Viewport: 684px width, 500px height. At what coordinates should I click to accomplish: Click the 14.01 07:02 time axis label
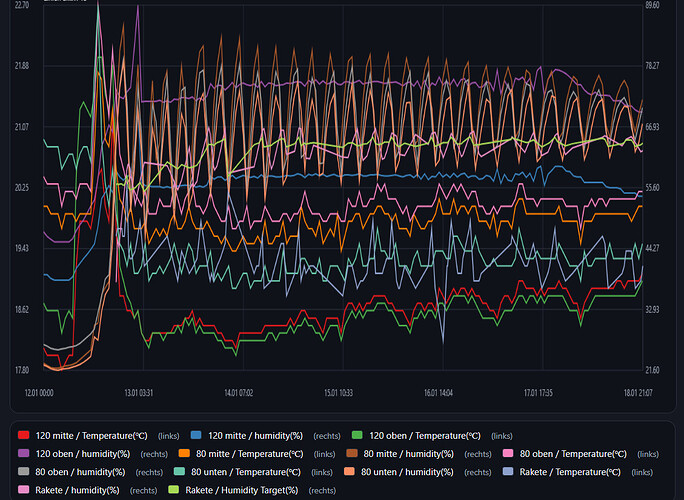tap(237, 393)
